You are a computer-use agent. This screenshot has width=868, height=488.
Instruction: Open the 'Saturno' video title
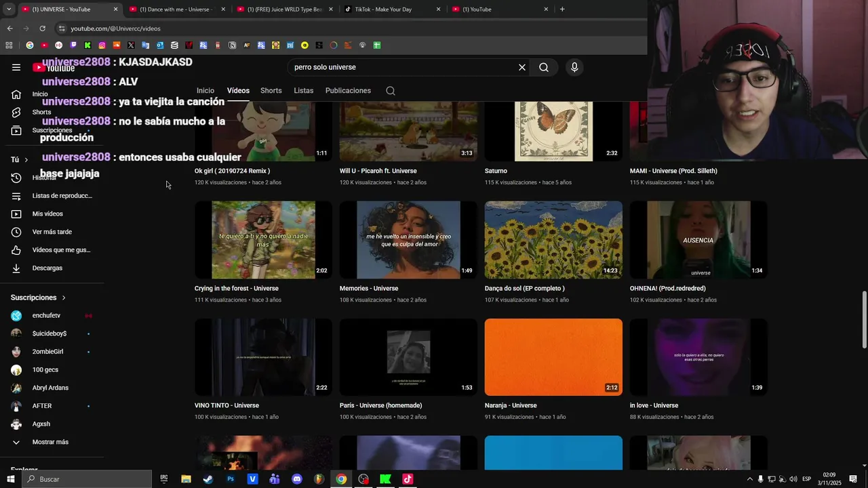[496, 171]
